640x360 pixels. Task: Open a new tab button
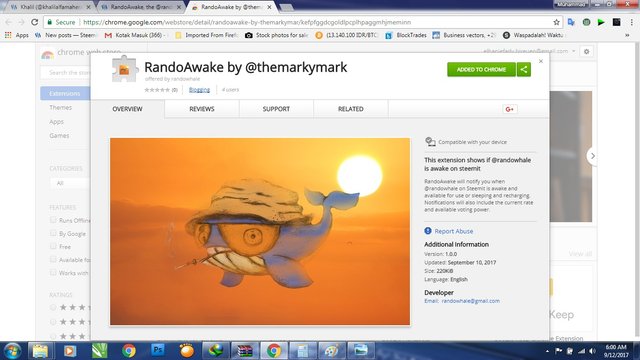tap(287, 7)
